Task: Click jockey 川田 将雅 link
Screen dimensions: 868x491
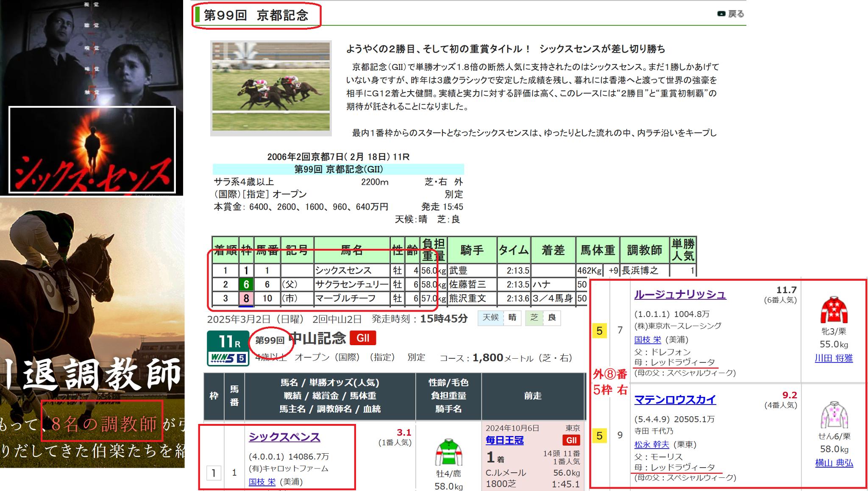Action: click(833, 358)
